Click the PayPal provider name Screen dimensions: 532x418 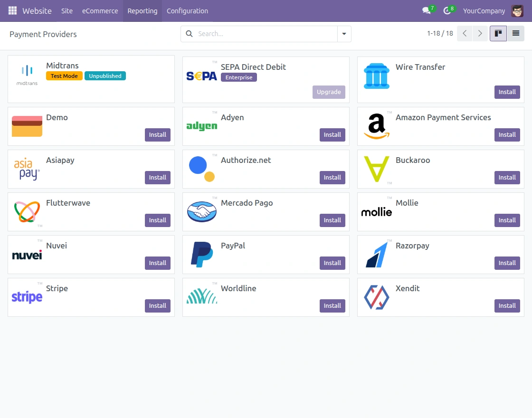click(x=233, y=246)
